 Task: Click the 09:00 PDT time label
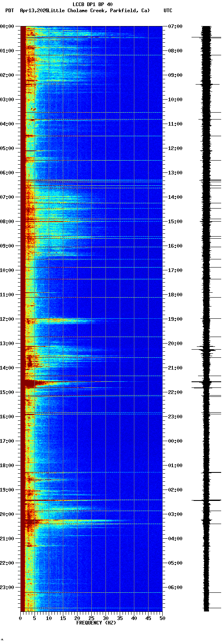pos(7,246)
